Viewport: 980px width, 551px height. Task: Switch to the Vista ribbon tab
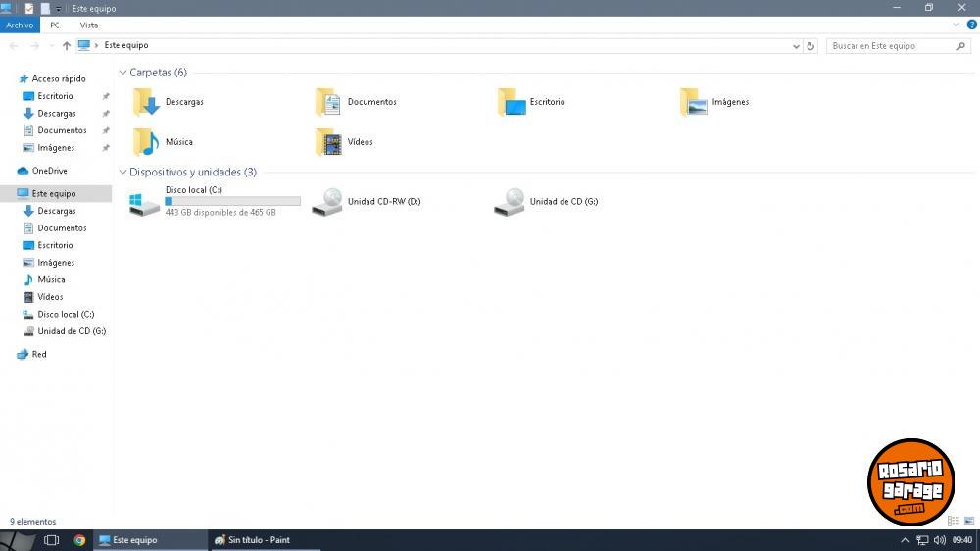pyautogui.click(x=89, y=25)
